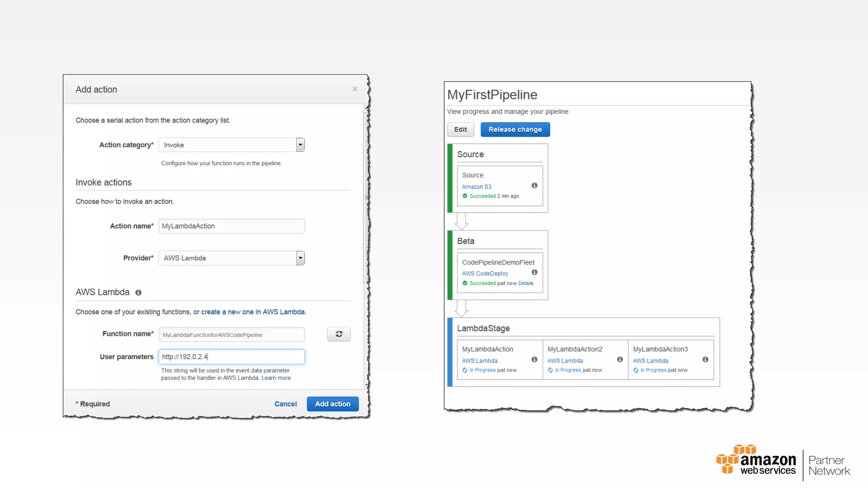Click the CodePipelineDemoFleet action name
868x488 pixels.
tap(498, 263)
